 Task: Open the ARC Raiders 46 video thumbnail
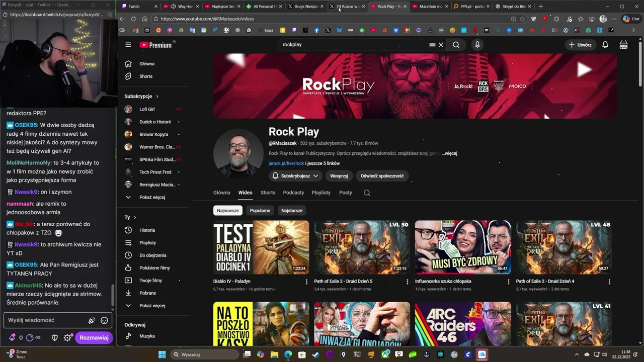pos(463,324)
